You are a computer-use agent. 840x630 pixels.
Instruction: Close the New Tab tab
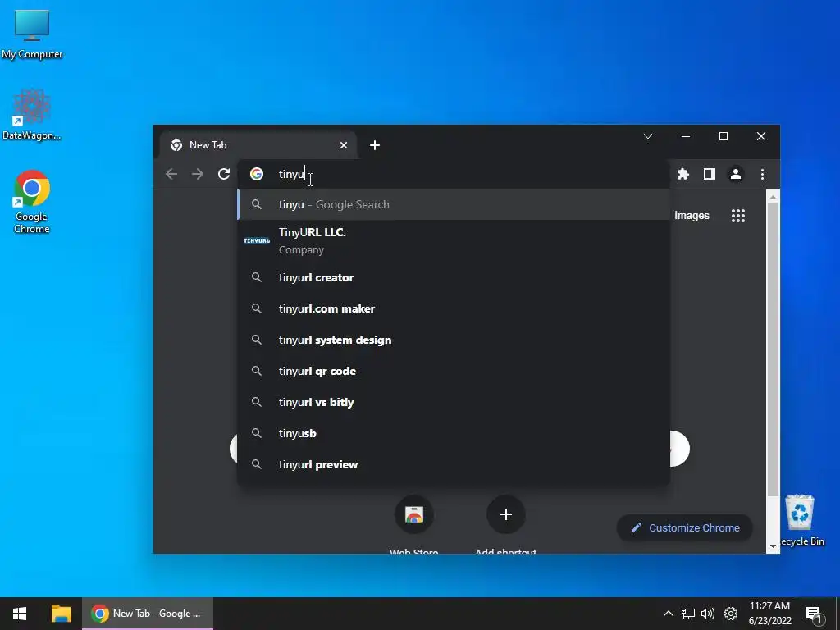pos(344,145)
